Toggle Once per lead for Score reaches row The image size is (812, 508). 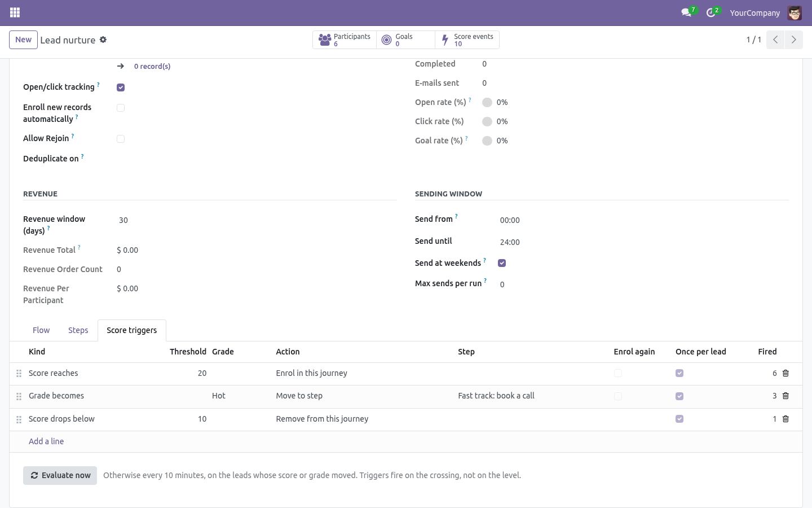[x=679, y=373]
